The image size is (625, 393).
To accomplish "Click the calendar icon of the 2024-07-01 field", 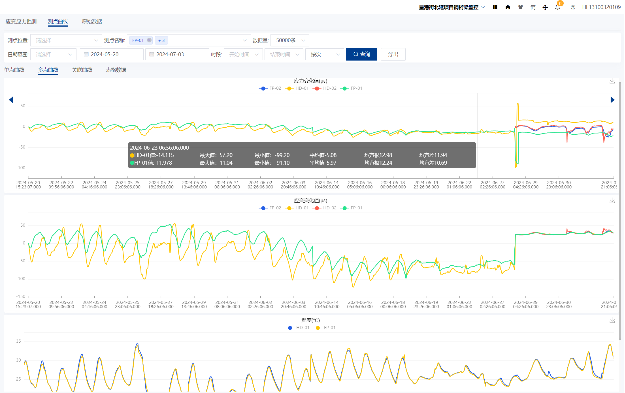I will point(151,54).
